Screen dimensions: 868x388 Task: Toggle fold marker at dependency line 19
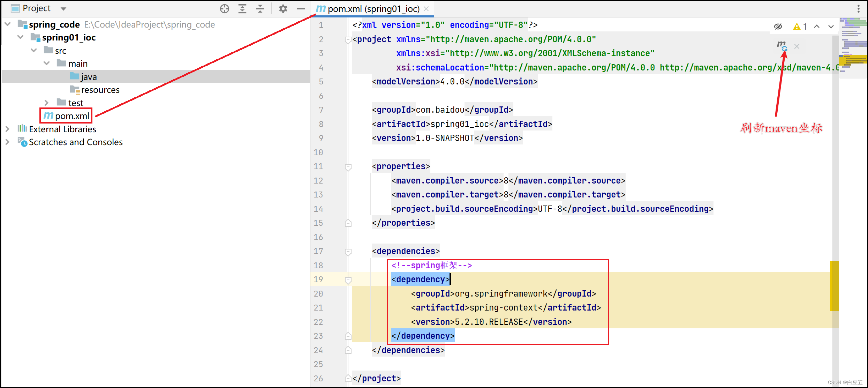[x=348, y=279]
